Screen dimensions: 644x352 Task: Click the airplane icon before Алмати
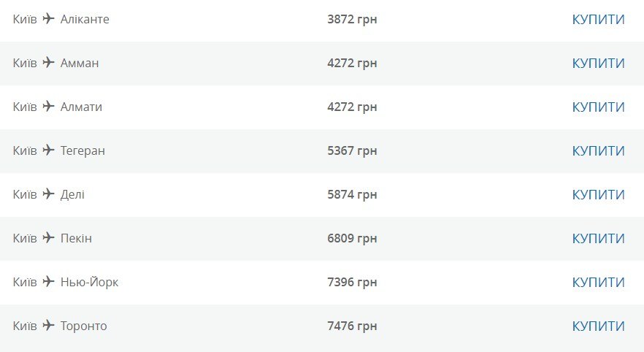pyautogui.click(x=48, y=106)
